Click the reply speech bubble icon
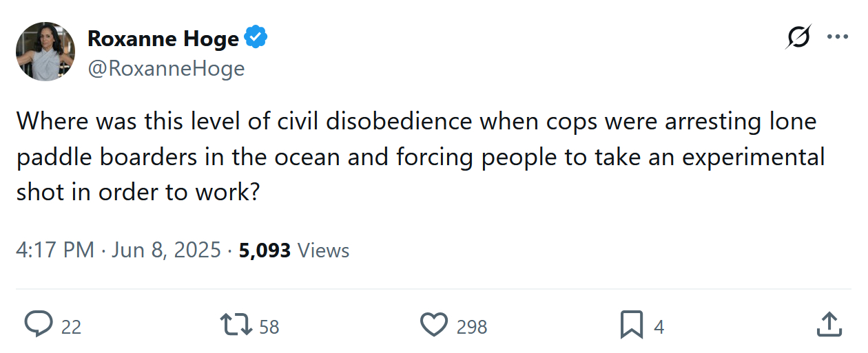Screen dimensions: 868x353 [39, 325]
